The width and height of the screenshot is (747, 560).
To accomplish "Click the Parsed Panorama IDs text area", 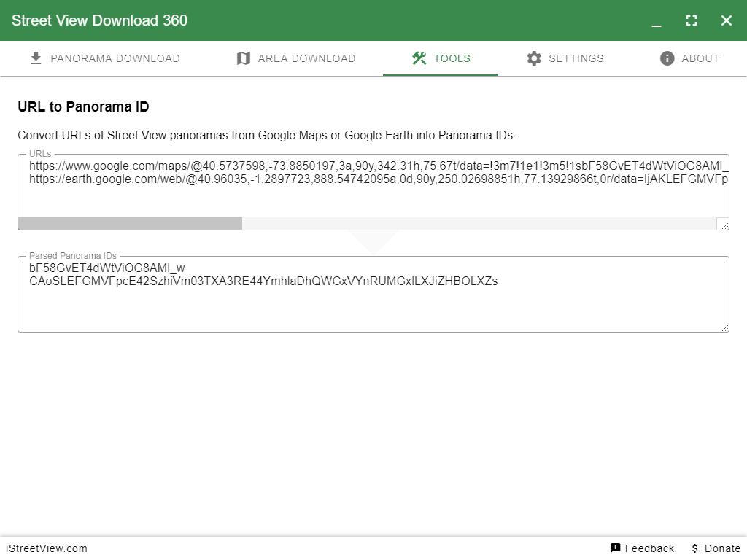I will pyautogui.click(x=373, y=294).
